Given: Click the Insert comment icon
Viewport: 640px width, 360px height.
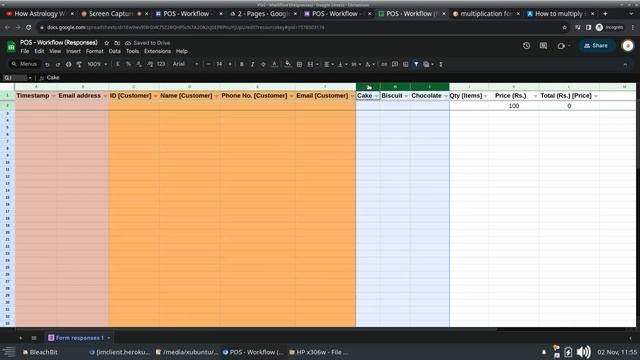Looking at the screenshot, I should click(395, 64).
